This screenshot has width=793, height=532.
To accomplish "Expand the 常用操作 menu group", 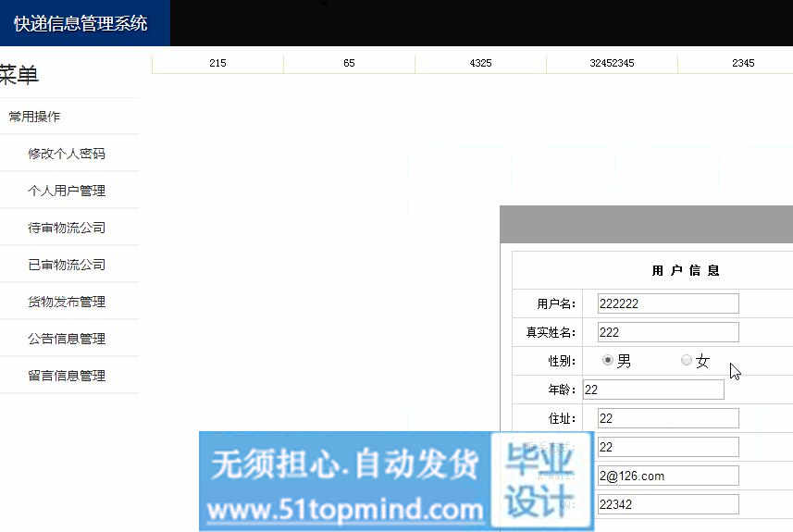I will point(35,117).
